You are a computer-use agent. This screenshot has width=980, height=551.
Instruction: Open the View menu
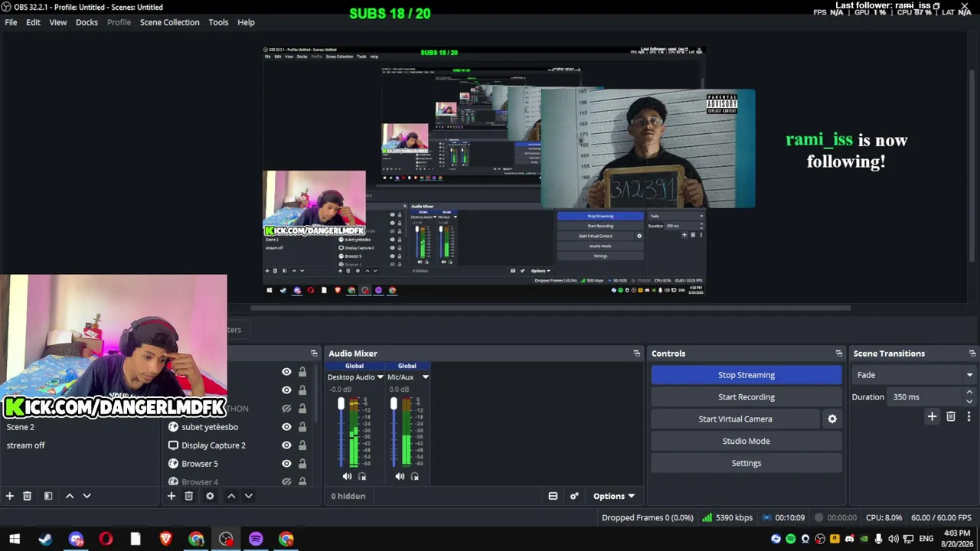coord(58,22)
